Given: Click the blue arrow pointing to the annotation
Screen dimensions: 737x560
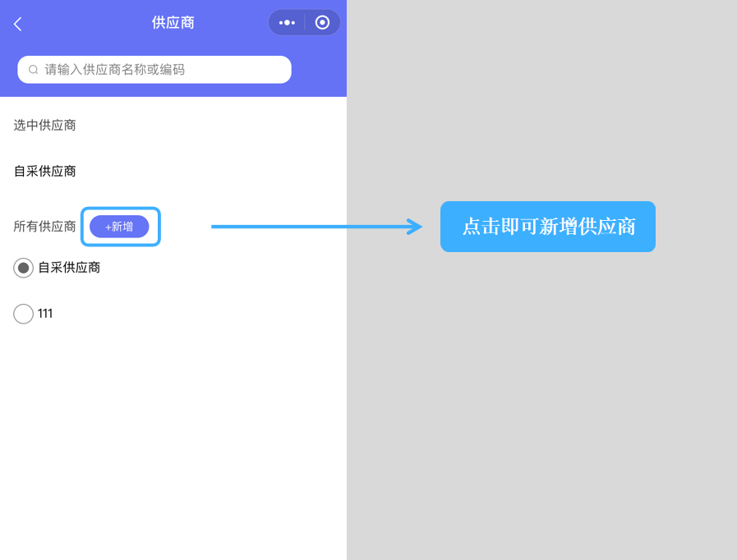Looking at the screenshot, I should tap(316, 227).
